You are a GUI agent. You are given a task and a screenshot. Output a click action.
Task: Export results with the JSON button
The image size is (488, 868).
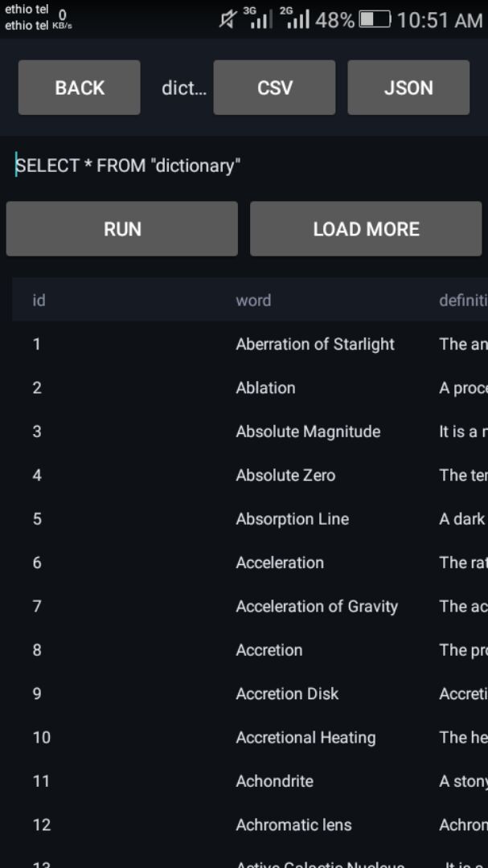coord(408,88)
